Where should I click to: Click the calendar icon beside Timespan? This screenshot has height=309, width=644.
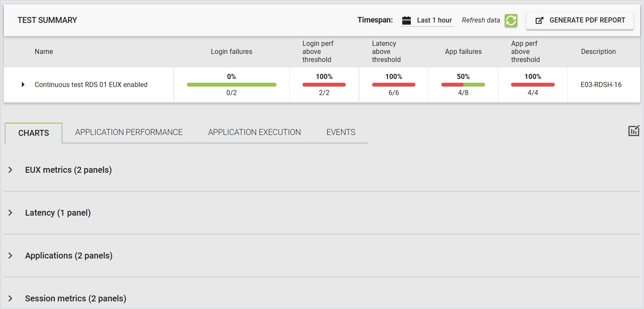[x=407, y=20]
